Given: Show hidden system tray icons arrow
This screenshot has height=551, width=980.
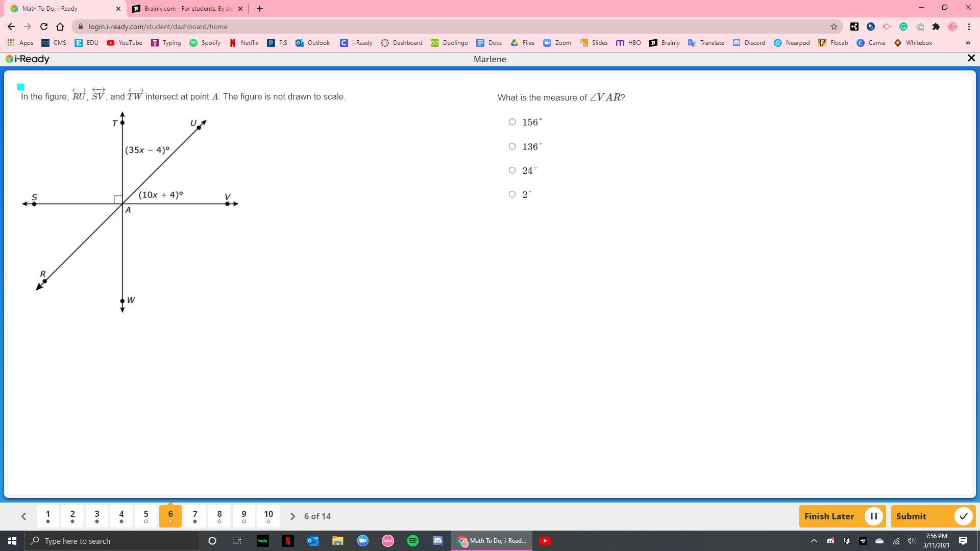Looking at the screenshot, I should (814, 541).
